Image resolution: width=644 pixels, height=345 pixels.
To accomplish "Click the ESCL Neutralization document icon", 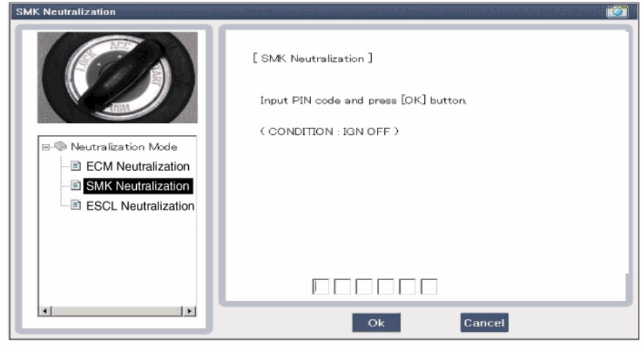I will [76, 207].
